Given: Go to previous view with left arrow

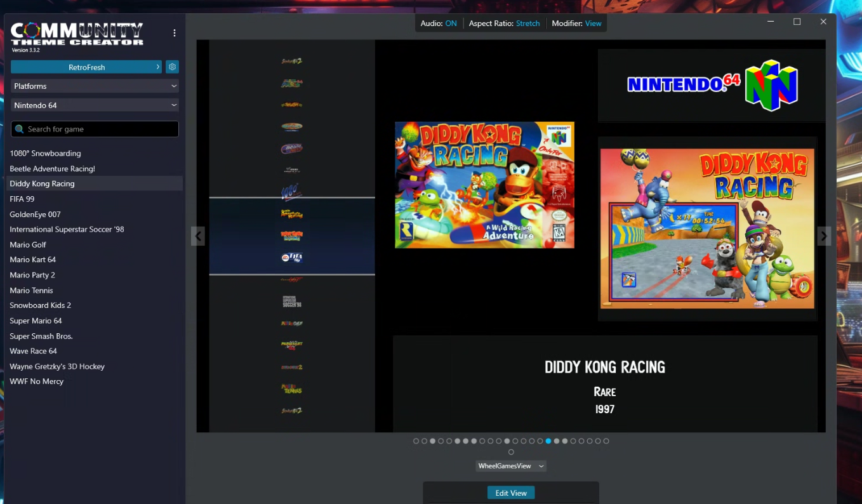Looking at the screenshot, I should click(198, 236).
